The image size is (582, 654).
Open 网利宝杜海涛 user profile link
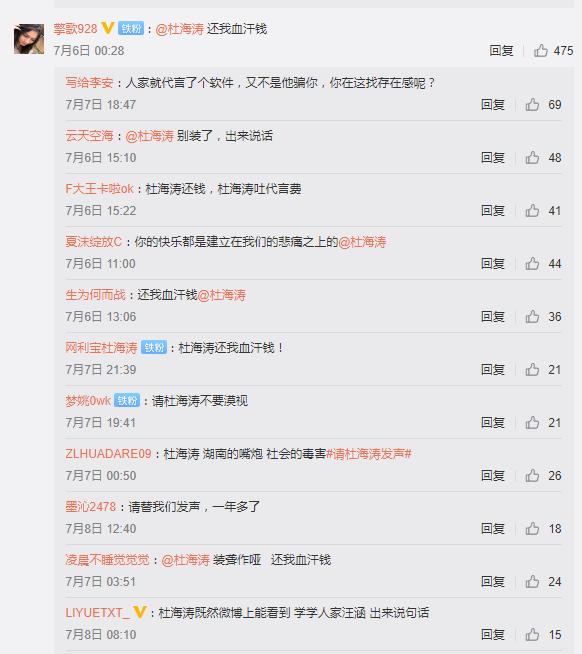101,347
